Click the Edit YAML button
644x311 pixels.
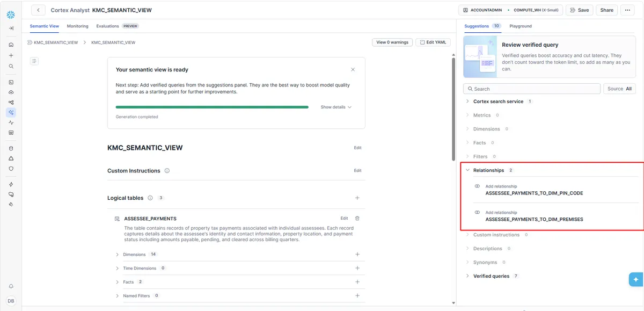tap(433, 42)
